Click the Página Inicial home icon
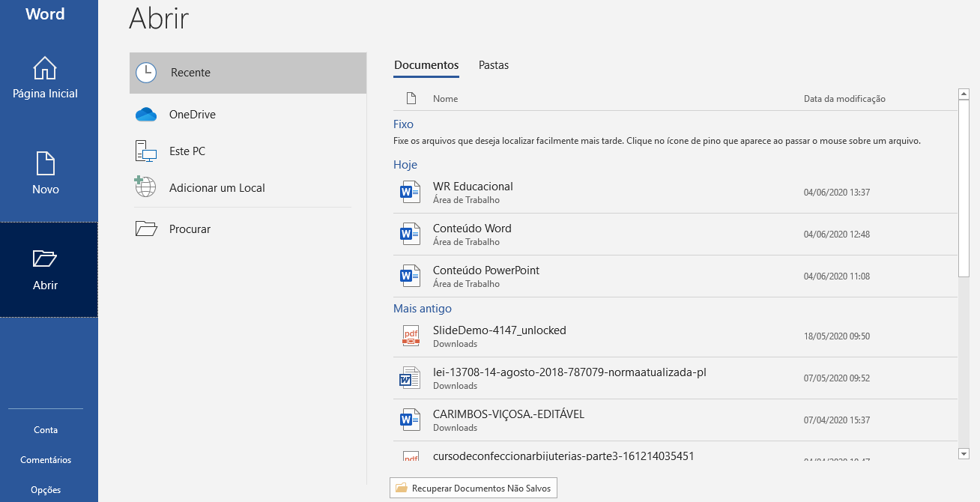Screen dimensions: 980x502 tap(45, 68)
